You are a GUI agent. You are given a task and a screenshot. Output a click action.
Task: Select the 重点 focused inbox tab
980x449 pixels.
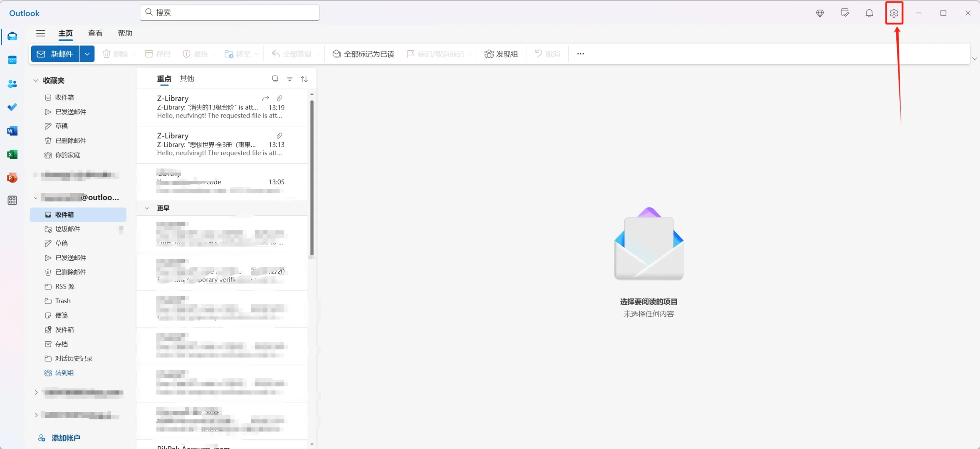[164, 79]
